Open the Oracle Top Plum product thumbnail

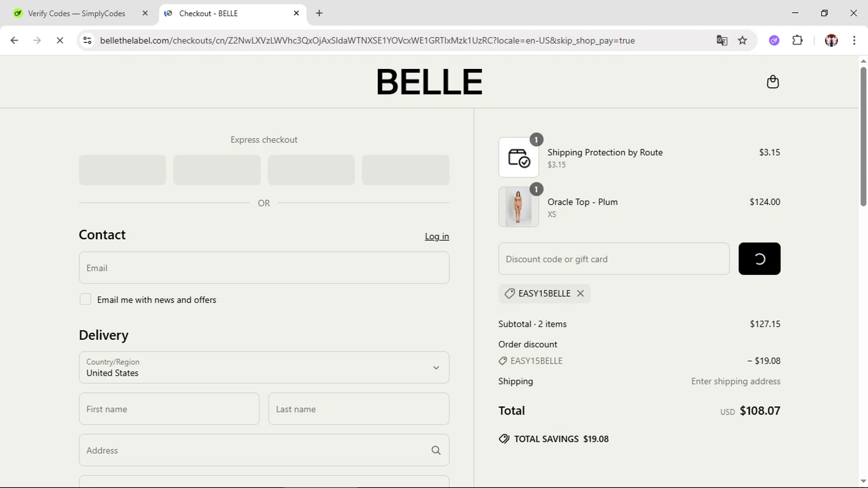pyautogui.click(x=518, y=207)
